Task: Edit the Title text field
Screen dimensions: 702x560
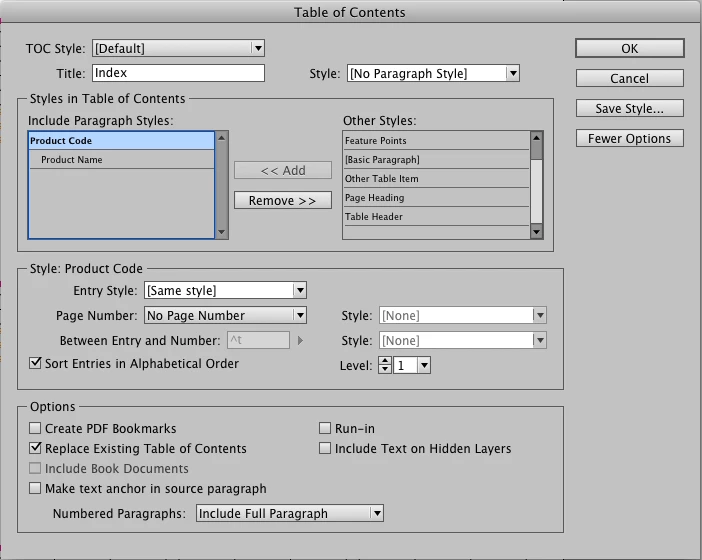Action: pyautogui.click(x=178, y=73)
